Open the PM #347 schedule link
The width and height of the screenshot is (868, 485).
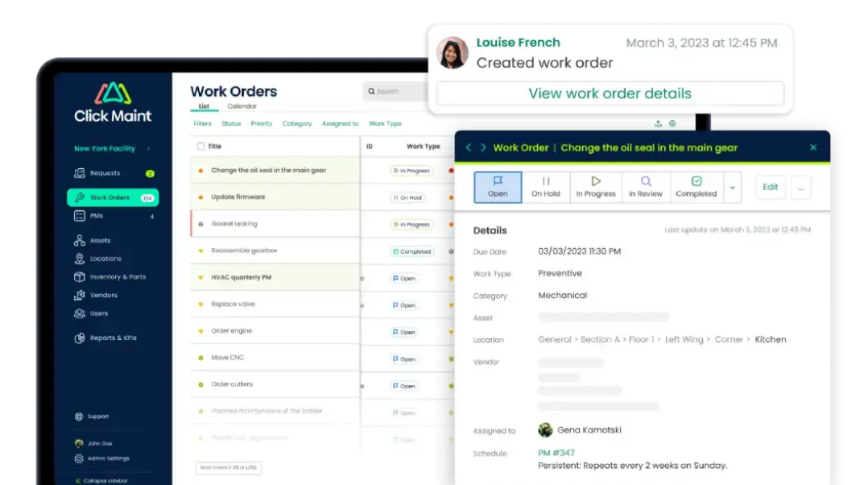[556, 454]
